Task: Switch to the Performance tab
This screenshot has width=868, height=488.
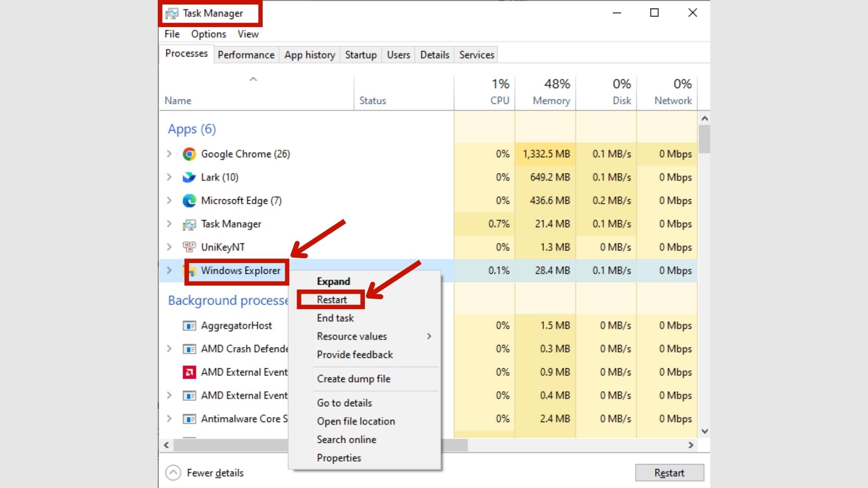Action: click(x=246, y=55)
